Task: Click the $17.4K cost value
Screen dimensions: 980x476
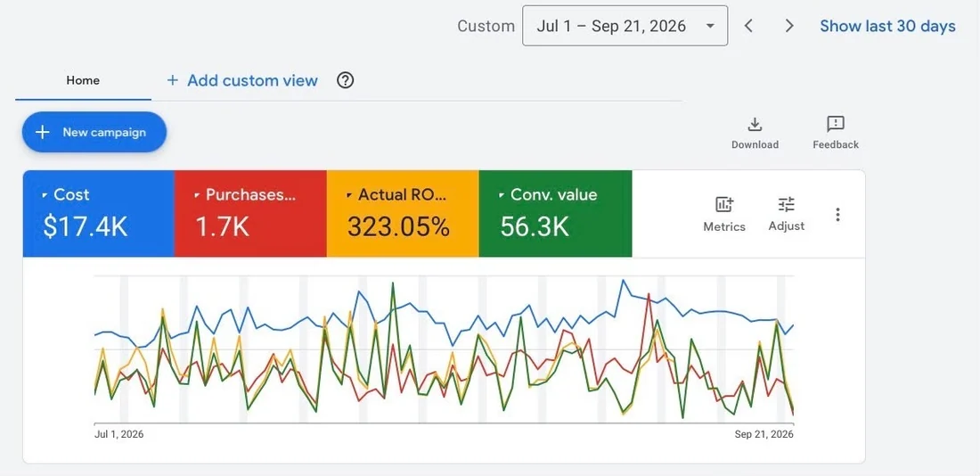Action: (x=86, y=226)
